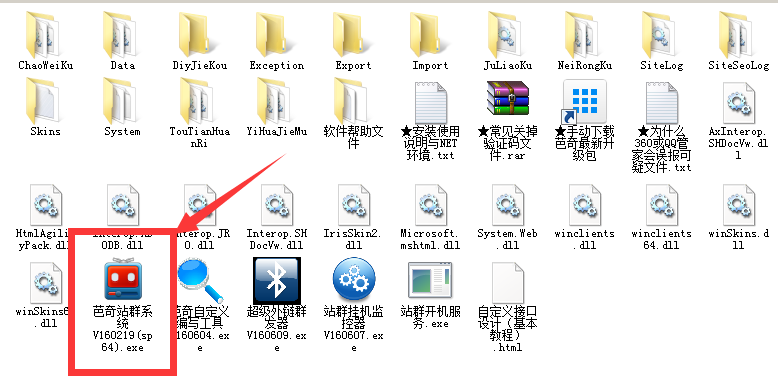The height and width of the screenshot is (383, 778).
Task: Select 芭奇自定义编写工具 magnifier exe
Action: [x=200, y=281]
